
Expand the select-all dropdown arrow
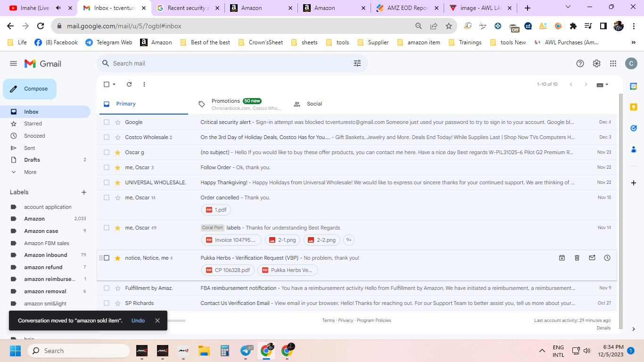tap(114, 84)
